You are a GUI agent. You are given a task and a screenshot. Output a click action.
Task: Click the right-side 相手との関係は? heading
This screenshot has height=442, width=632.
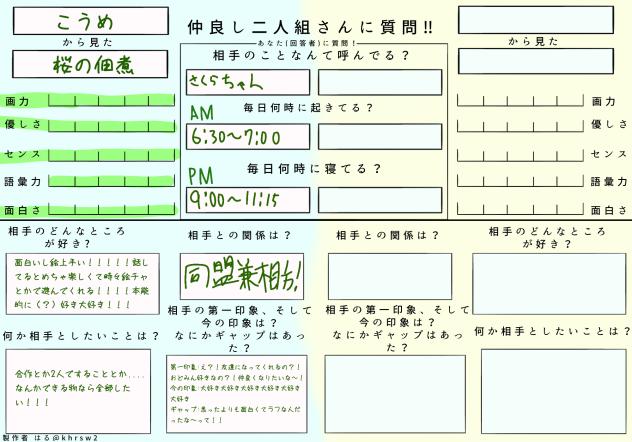click(387, 235)
